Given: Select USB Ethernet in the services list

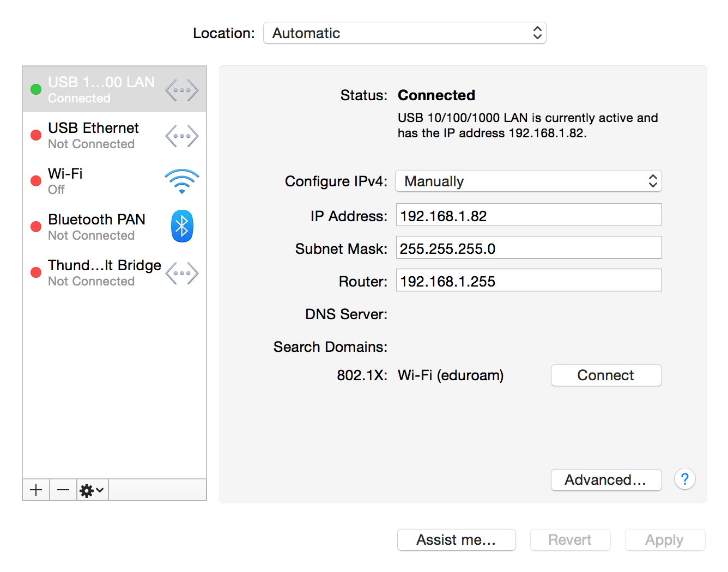Looking at the screenshot, I should 93,136.
